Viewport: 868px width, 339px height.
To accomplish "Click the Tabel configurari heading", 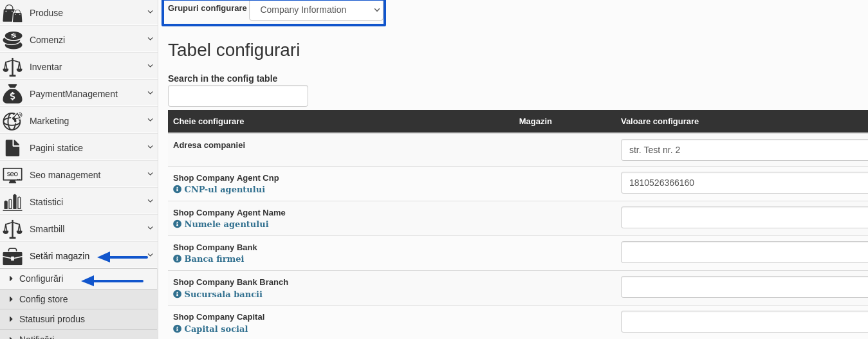I will (234, 50).
